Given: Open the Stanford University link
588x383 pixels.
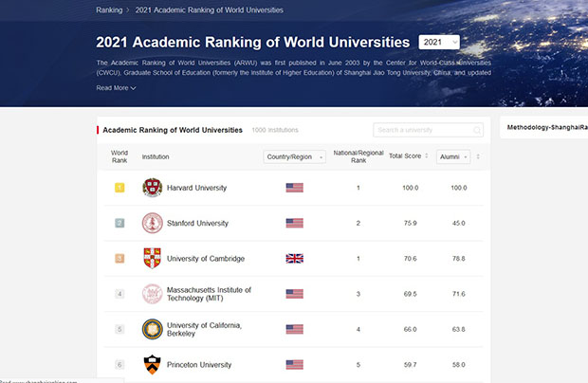Looking at the screenshot, I should [x=197, y=224].
